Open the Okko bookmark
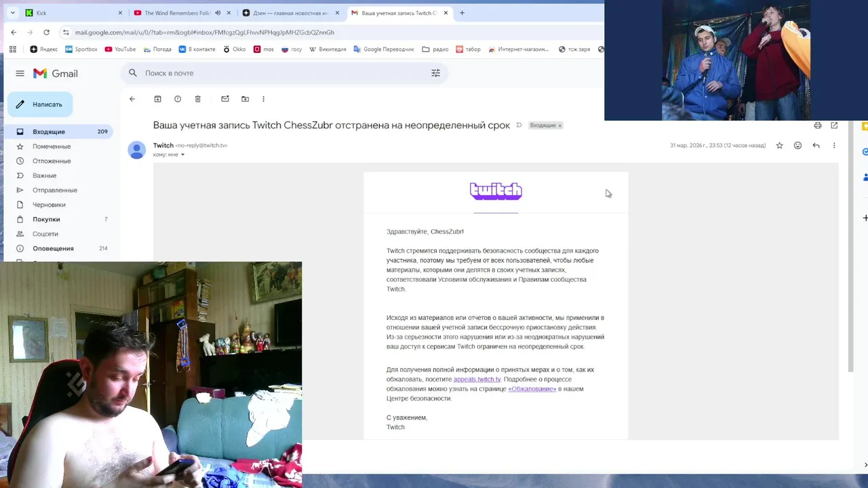 pos(234,49)
